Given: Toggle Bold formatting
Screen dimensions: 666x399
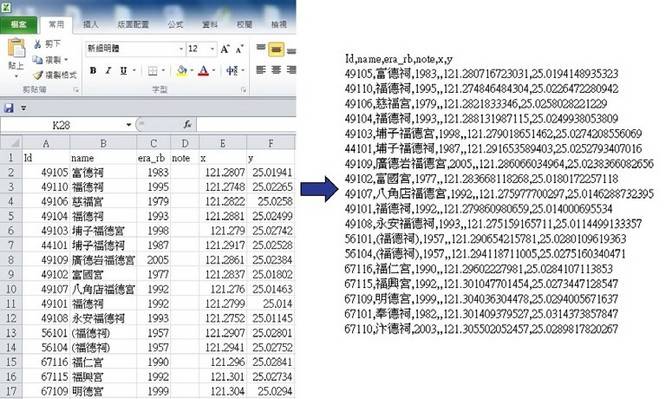Looking at the screenshot, I should (93, 71).
